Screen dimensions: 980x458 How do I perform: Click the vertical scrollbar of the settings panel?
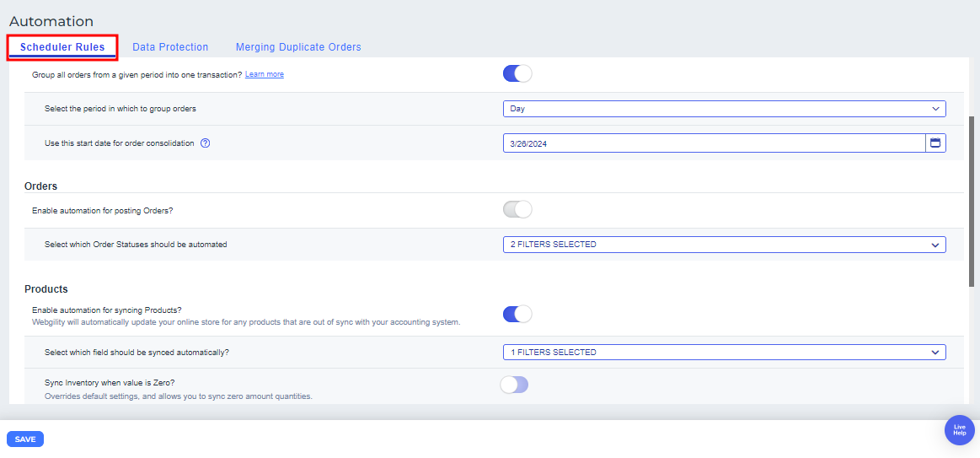click(972, 202)
